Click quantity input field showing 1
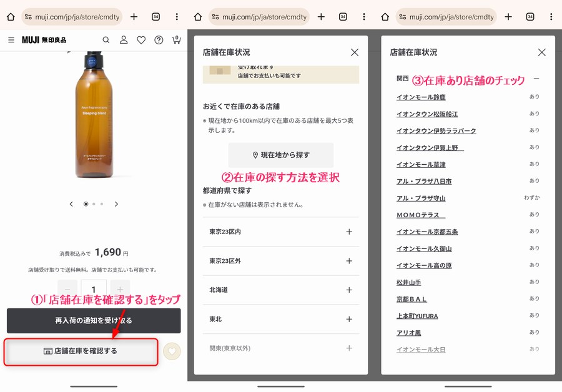The width and height of the screenshot is (562, 392). pos(94,289)
